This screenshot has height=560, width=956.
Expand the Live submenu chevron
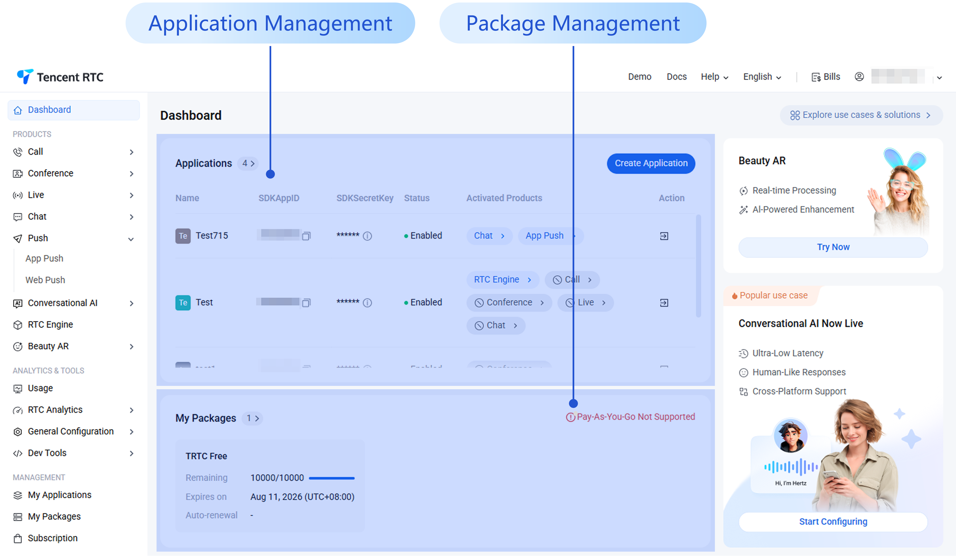131,195
